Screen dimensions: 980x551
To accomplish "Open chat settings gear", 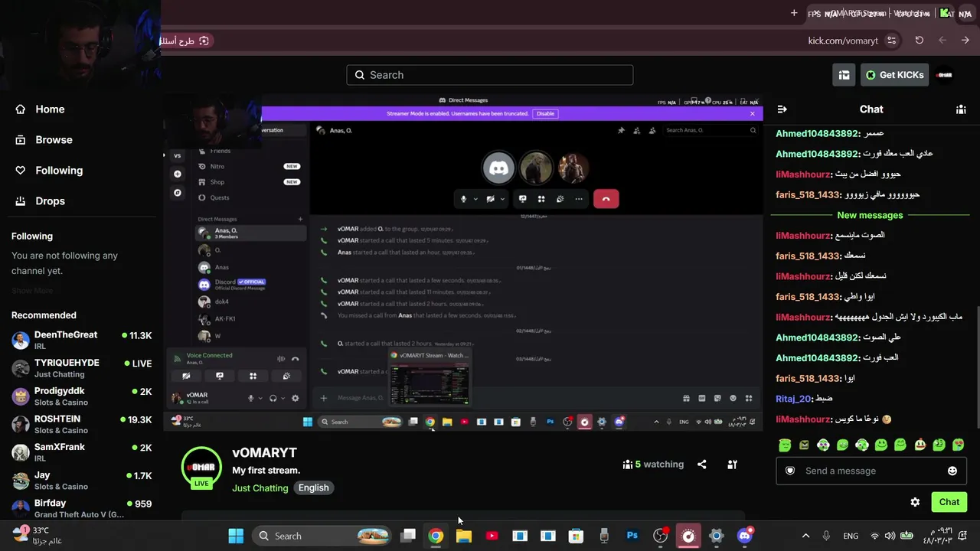I will [x=915, y=502].
